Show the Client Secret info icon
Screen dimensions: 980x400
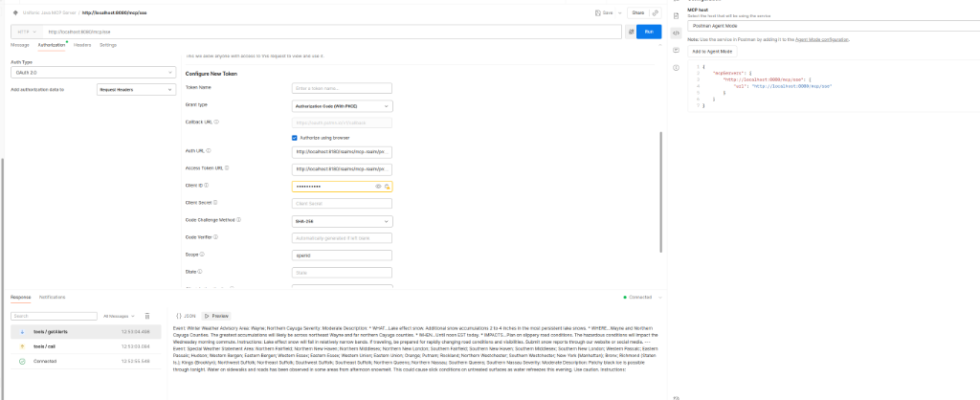[x=216, y=203]
